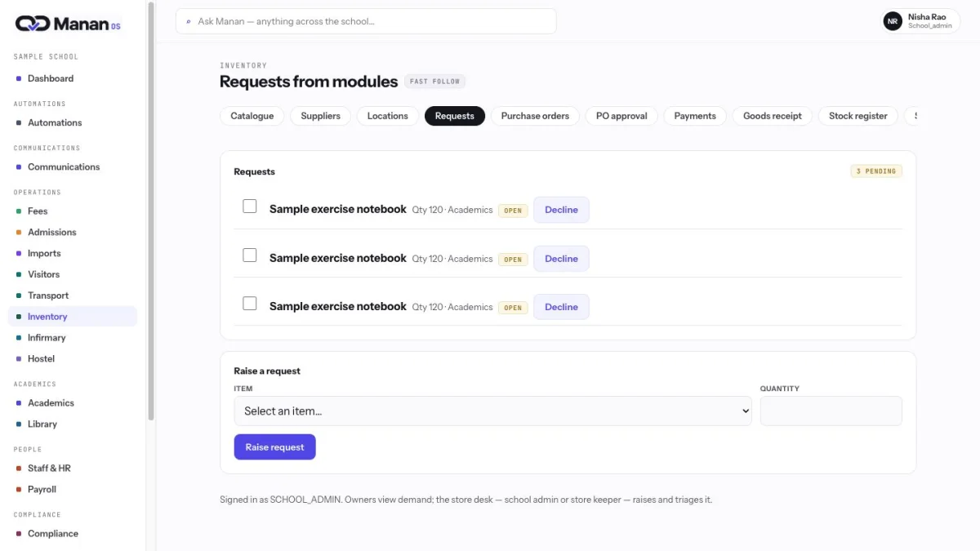The height and width of the screenshot is (551, 980).
Task: Open the 'Select an item...' dropdown
Action: [492, 411]
